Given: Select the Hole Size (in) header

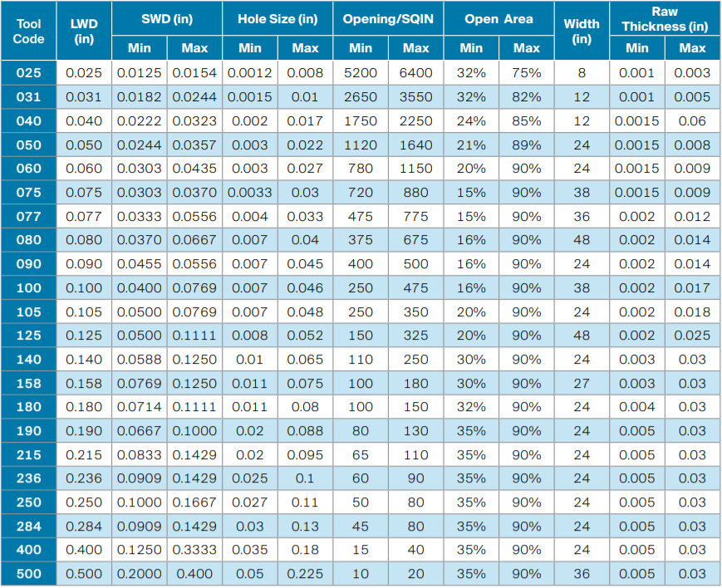Looking at the screenshot, I should point(278,18).
